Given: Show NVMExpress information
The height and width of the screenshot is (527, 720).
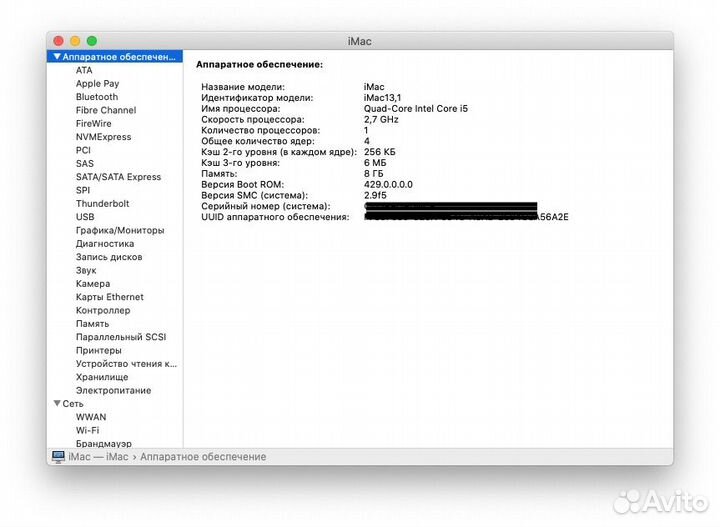Looking at the screenshot, I should click(103, 137).
